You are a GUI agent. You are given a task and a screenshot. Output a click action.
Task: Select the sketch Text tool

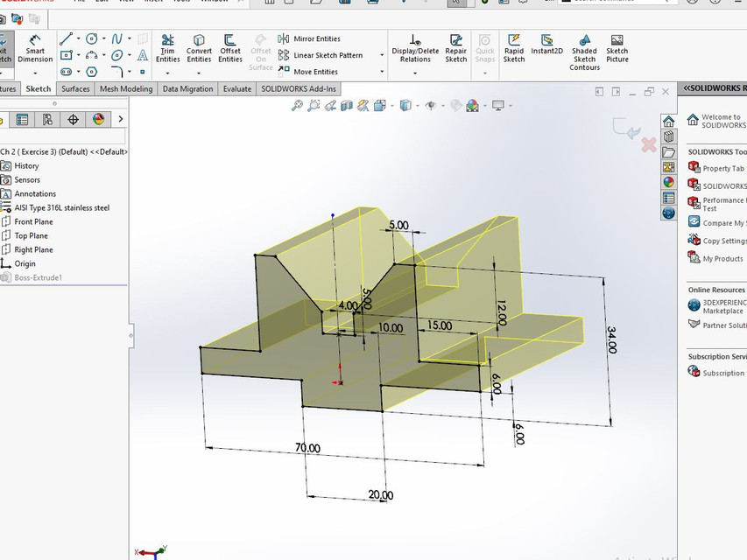[x=143, y=55]
